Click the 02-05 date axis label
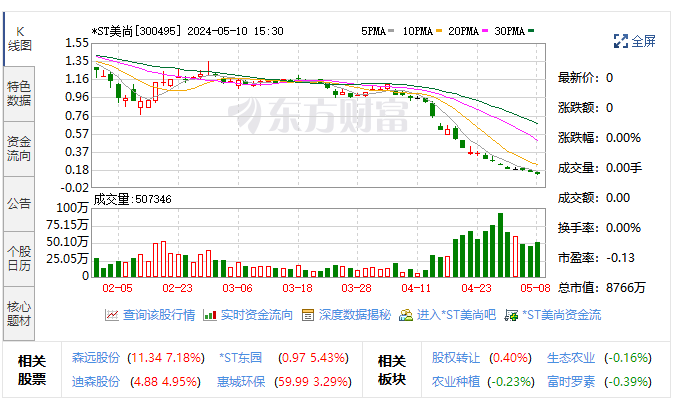This screenshot has height=410, width=675. [117, 288]
